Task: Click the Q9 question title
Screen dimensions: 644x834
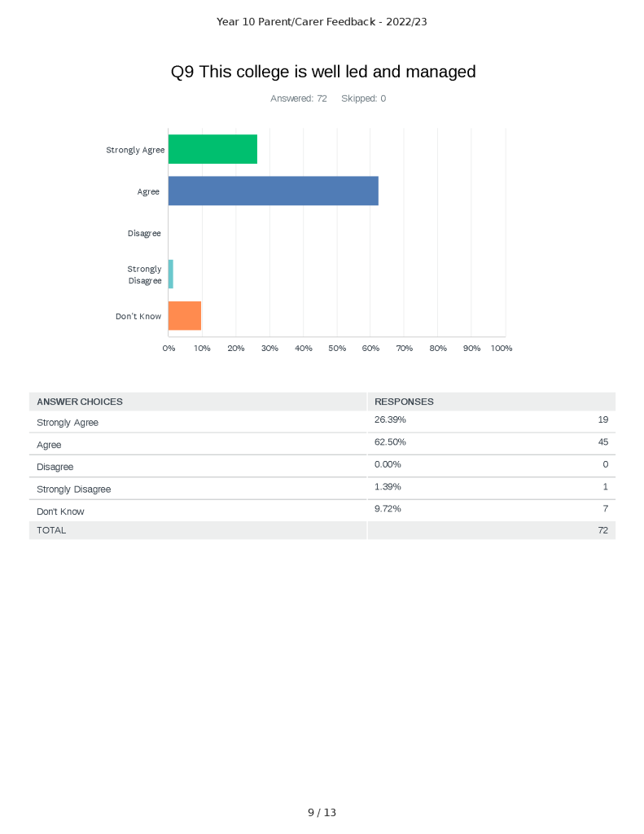Action: click(322, 72)
